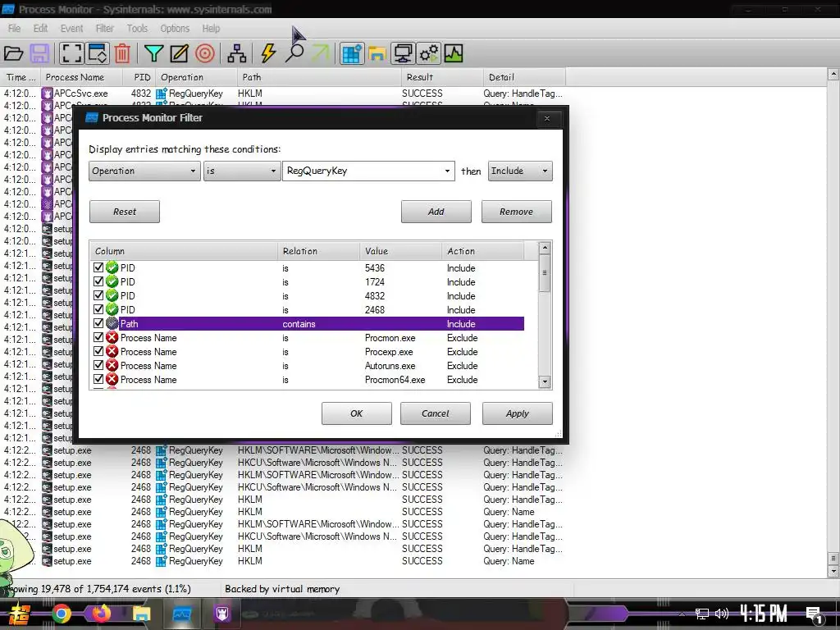This screenshot has height=630, width=840.
Task: Click the Remove filter button
Action: pos(517,212)
